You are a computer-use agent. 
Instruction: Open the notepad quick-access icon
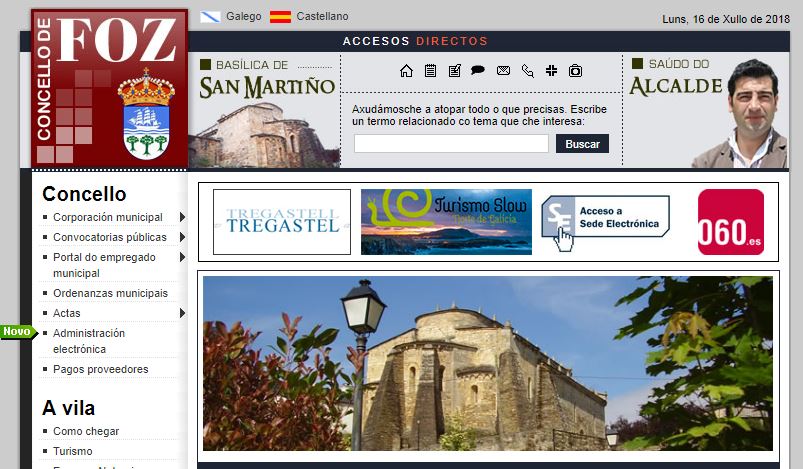[x=430, y=71]
